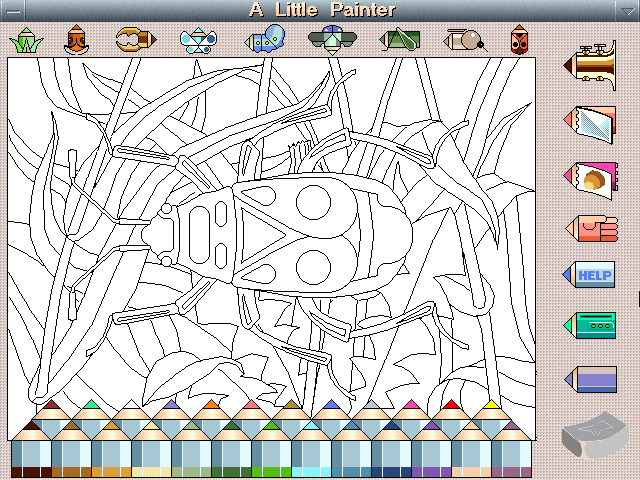This screenshot has height=480, width=640.
Task: Choose the light sage green pencil
Action: (x=191, y=450)
